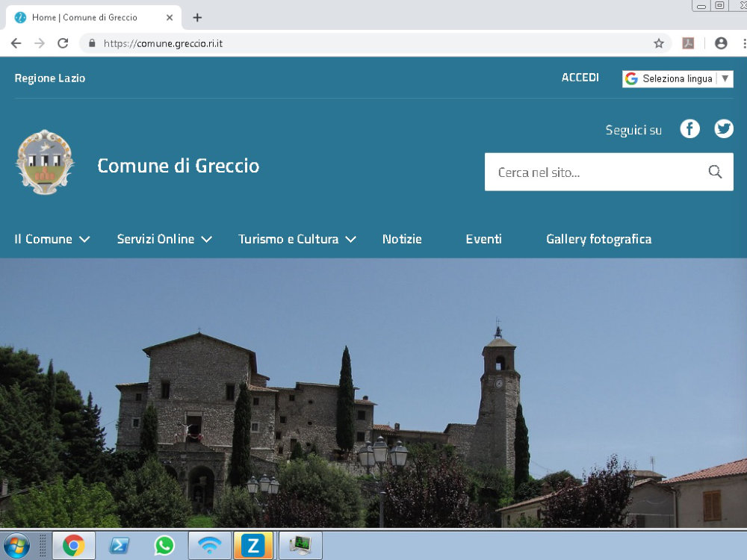Open a new browser tab
This screenshot has height=560, width=747.
click(197, 18)
